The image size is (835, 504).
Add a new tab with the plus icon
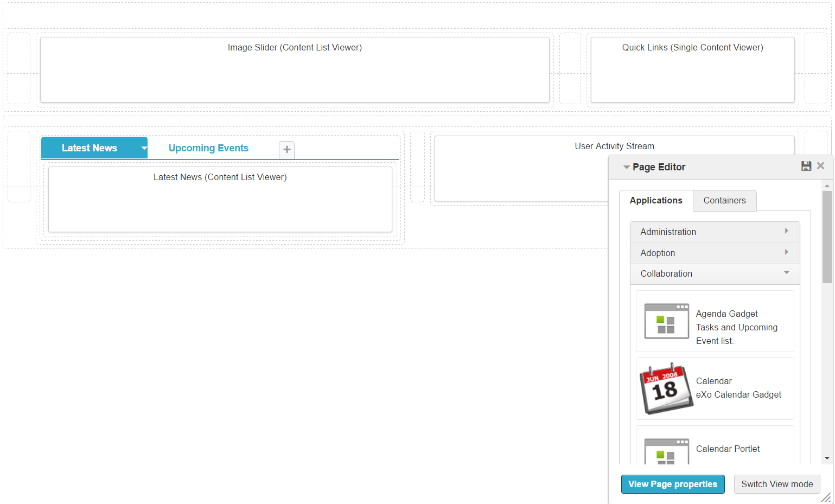pyautogui.click(x=286, y=150)
